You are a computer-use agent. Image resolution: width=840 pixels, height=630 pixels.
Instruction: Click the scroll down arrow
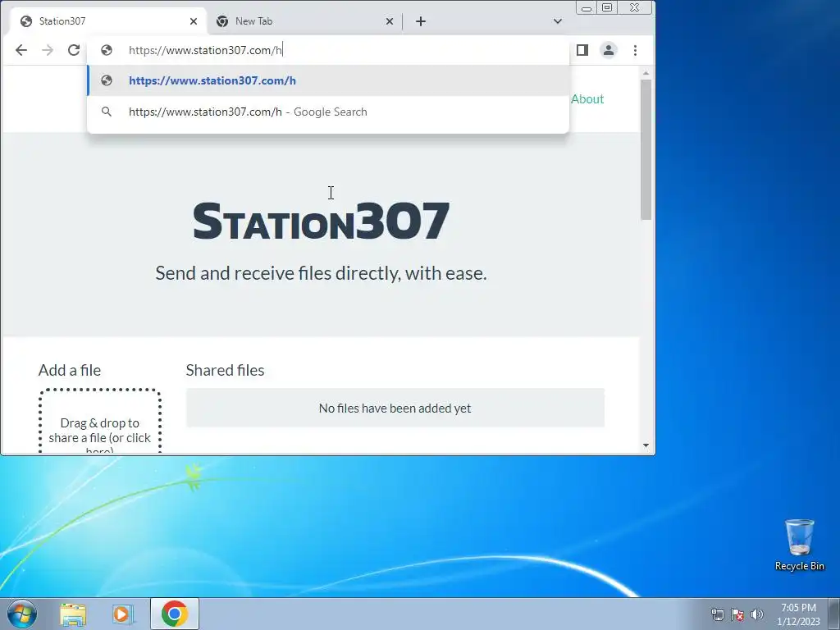646,445
